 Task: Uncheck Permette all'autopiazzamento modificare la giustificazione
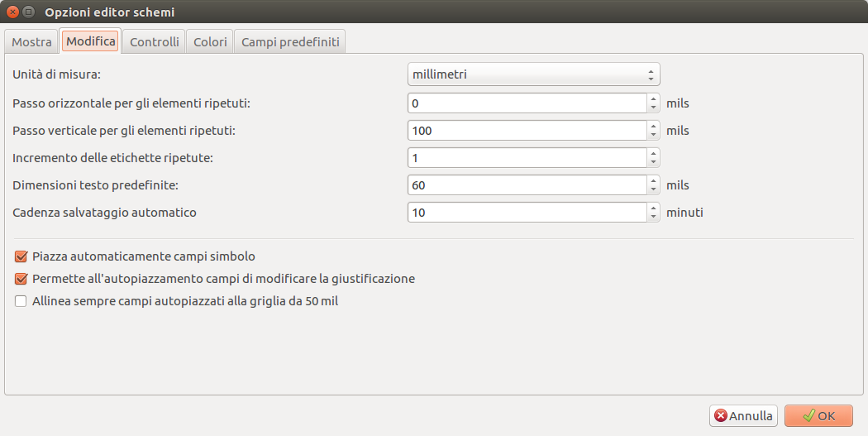pos(21,279)
